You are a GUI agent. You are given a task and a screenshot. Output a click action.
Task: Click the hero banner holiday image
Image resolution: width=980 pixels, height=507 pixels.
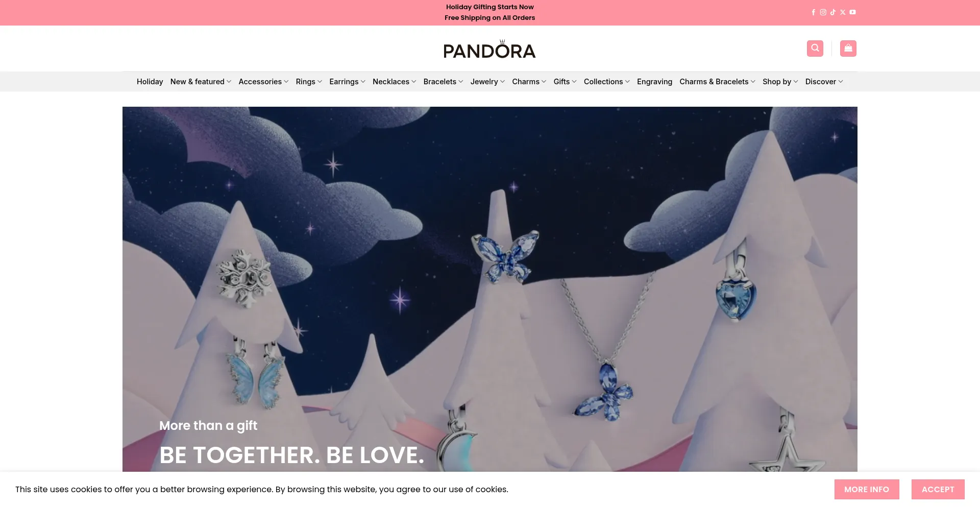(490, 289)
